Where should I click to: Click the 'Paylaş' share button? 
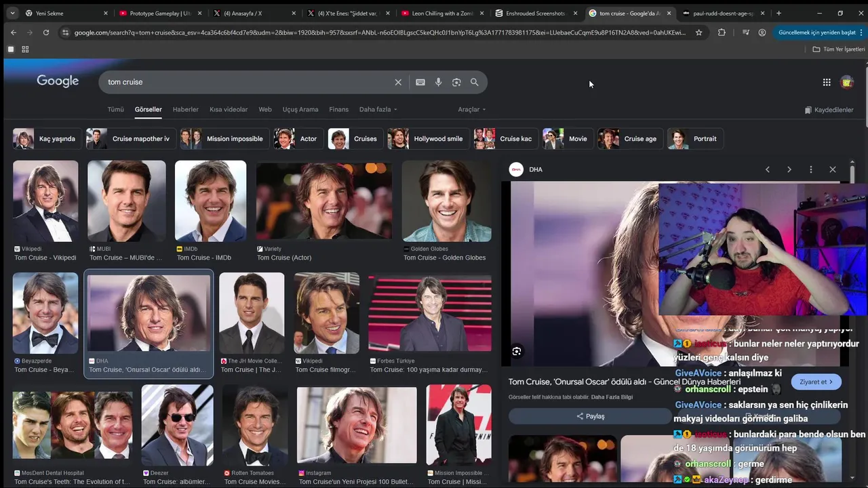click(590, 416)
